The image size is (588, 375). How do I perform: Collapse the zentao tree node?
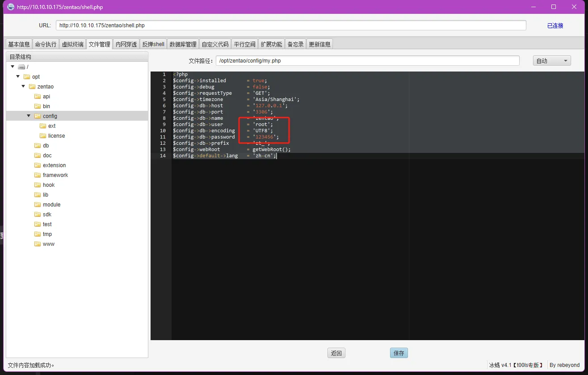(23, 86)
